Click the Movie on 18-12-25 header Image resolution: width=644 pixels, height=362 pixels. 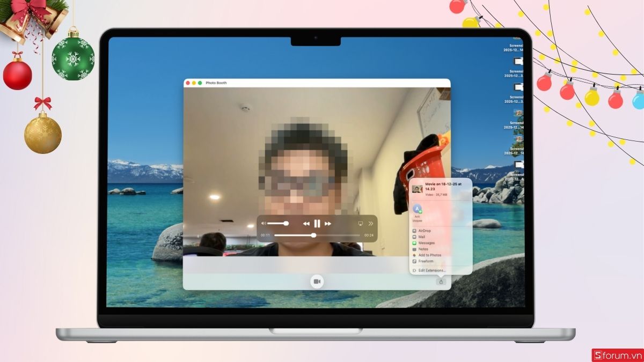443,186
